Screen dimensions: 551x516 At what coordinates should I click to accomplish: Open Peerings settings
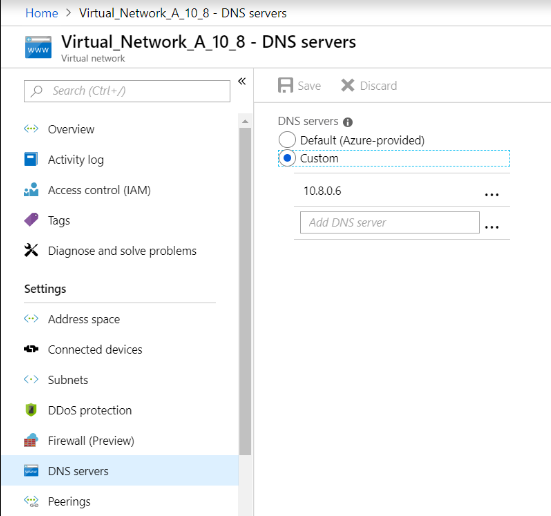point(69,502)
